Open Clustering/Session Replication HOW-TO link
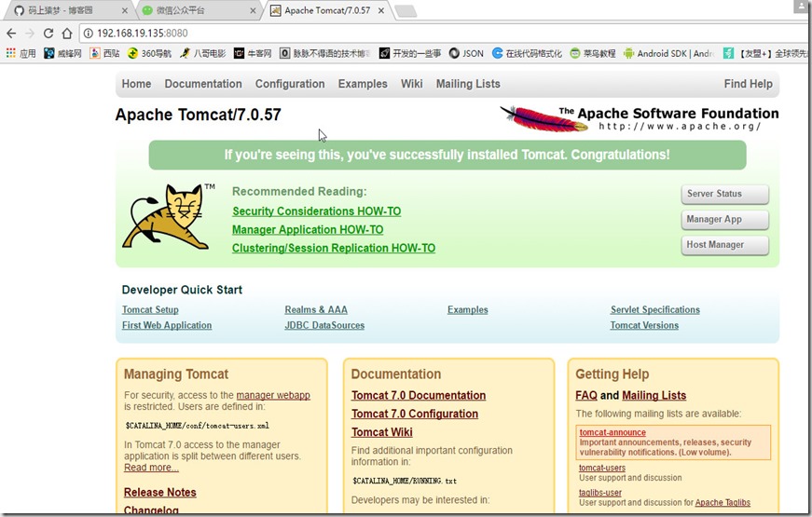 coord(334,248)
